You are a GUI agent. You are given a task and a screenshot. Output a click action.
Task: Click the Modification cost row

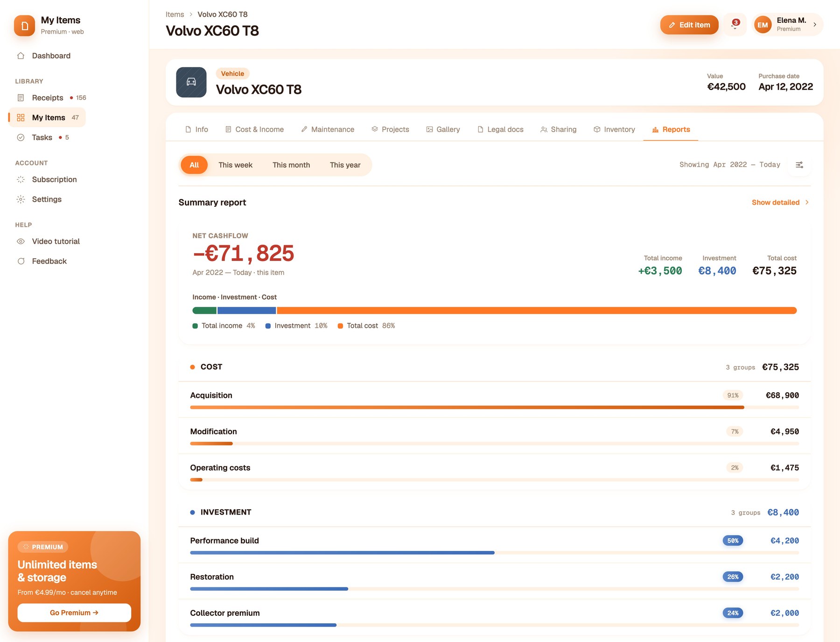click(x=495, y=436)
